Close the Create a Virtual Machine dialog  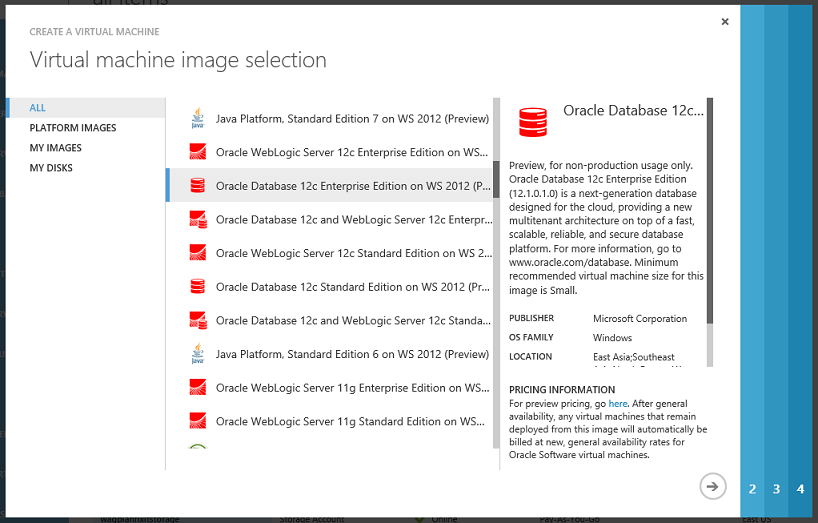tap(725, 21)
